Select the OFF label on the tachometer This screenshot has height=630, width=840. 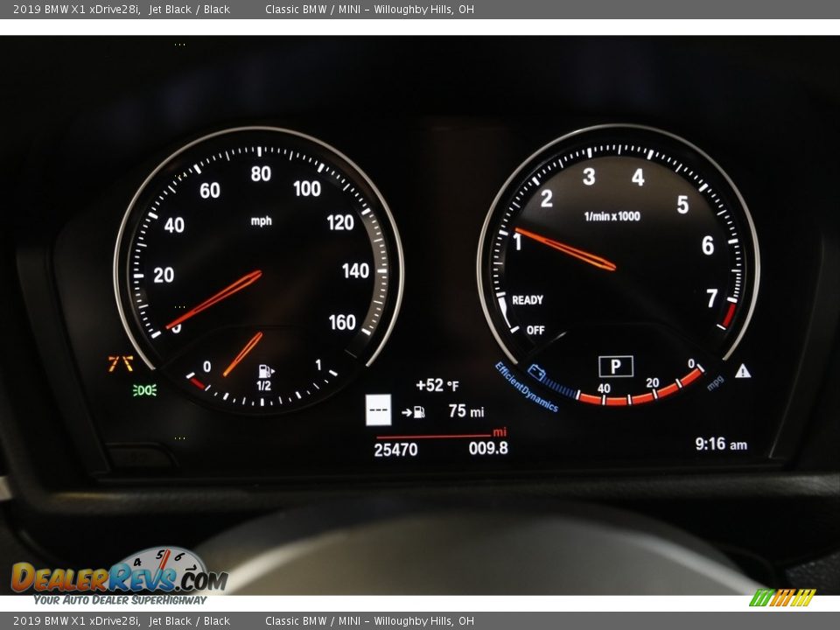pos(535,330)
